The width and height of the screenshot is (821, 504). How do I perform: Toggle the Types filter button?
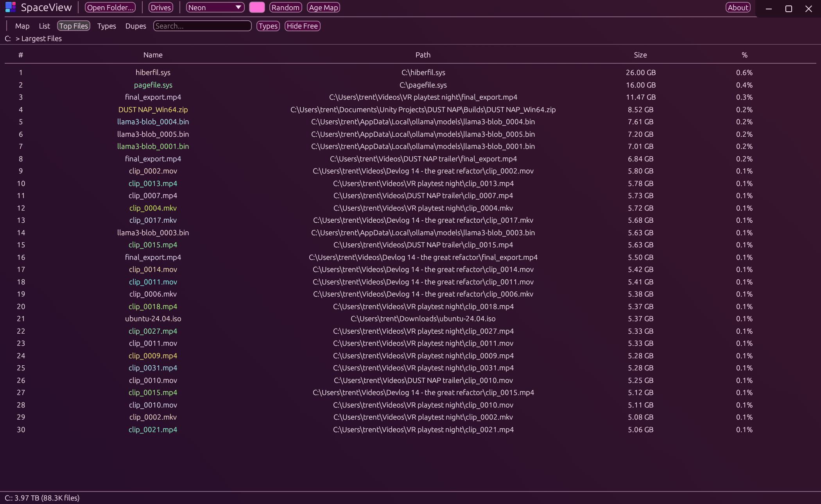coord(268,26)
